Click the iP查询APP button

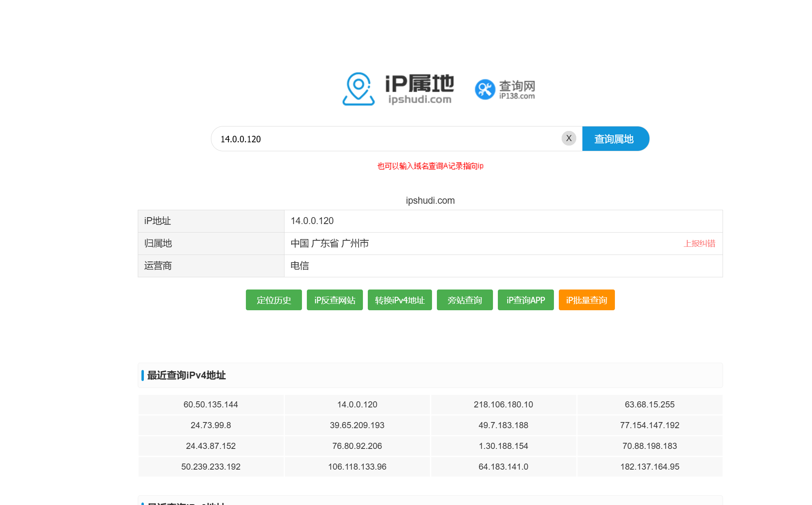(x=525, y=300)
